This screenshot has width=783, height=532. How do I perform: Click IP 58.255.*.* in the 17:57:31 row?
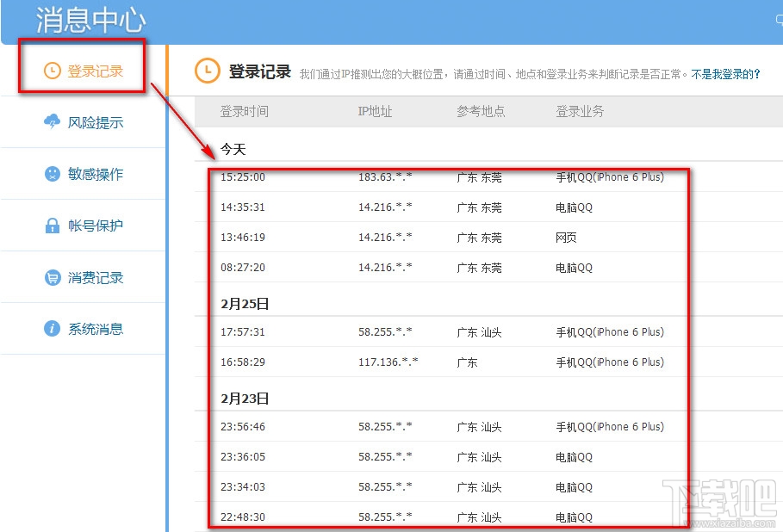click(385, 332)
